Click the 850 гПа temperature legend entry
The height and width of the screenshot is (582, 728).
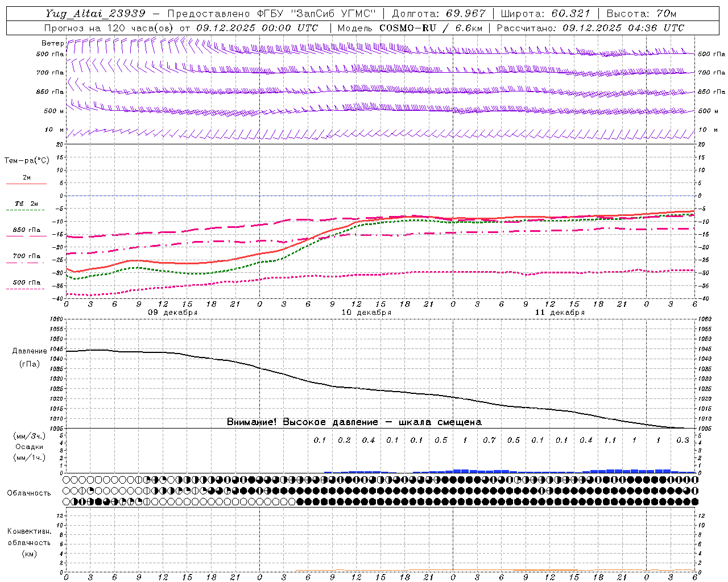[26, 230]
